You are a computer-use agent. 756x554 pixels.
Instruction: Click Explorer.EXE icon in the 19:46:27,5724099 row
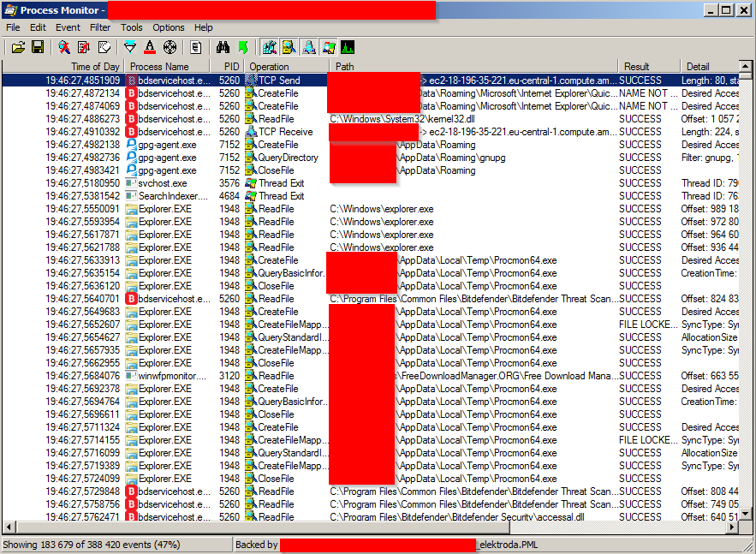(x=131, y=479)
